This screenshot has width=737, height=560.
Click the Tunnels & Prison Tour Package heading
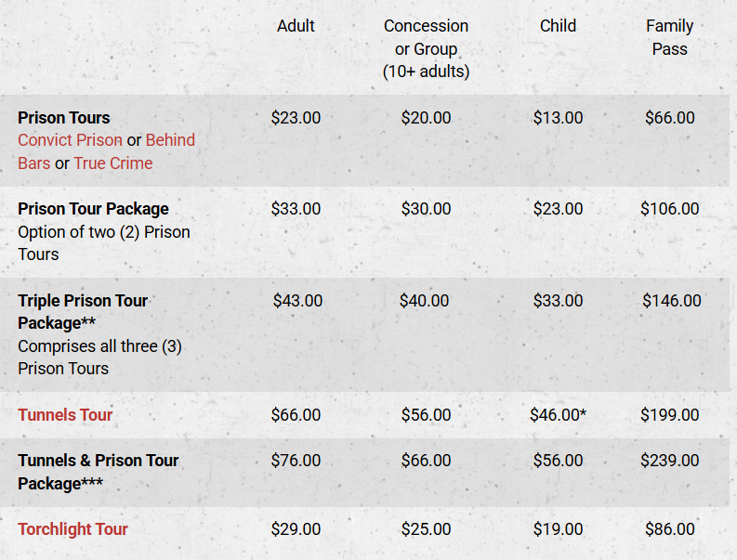[x=99, y=472]
